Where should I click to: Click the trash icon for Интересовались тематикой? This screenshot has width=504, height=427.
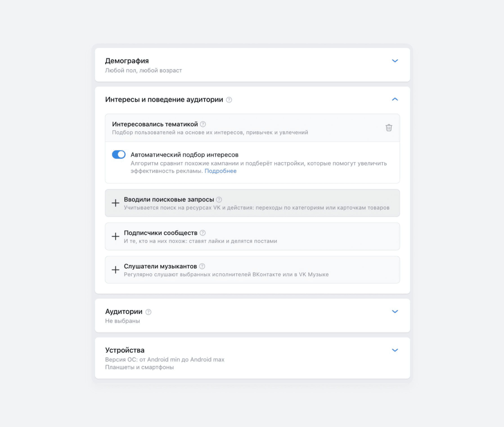[x=389, y=128]
